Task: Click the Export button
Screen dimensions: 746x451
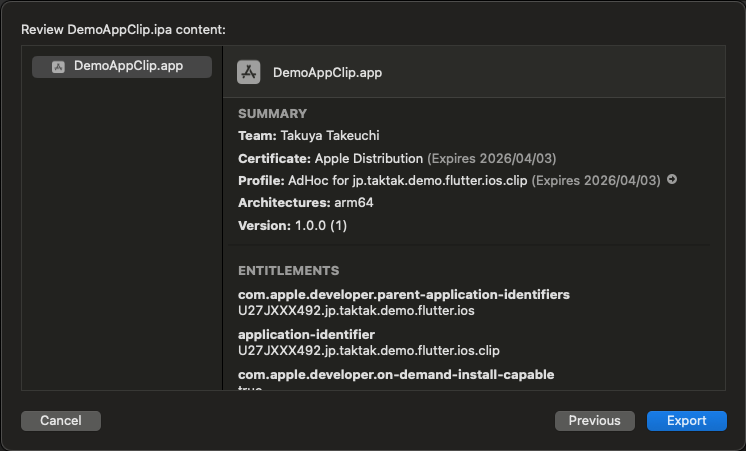Action: 687,421
